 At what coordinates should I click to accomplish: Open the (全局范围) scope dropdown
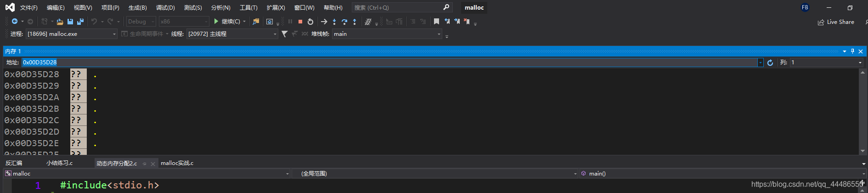(434, 174)
